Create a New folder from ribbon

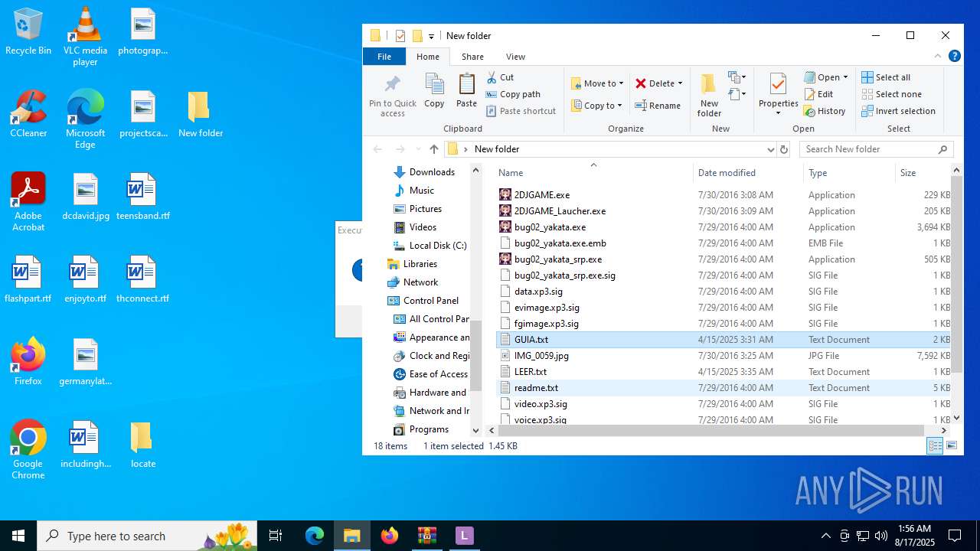[709, 96]
